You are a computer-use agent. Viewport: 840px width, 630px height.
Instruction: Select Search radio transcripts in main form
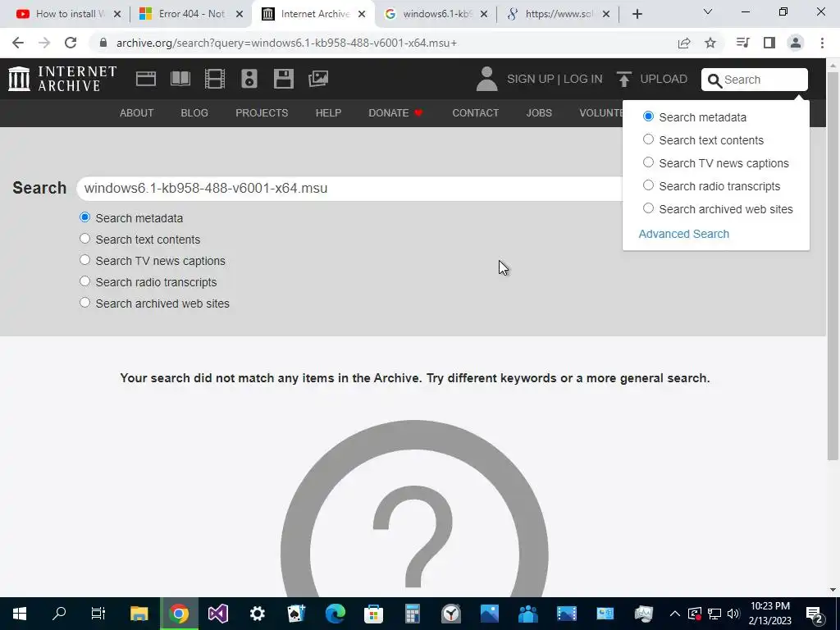click(84, 281)
